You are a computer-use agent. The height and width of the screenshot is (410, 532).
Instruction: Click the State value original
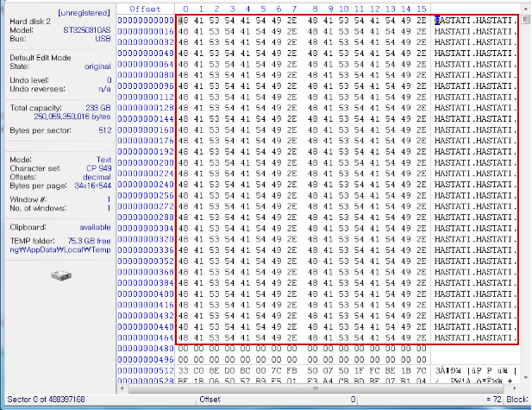(x=97, y=66)
